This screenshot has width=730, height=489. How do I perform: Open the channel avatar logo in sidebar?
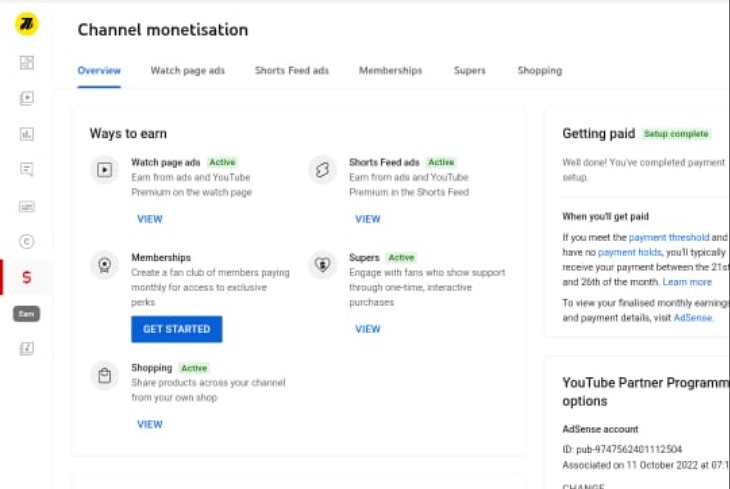click(x=27, y=24)
